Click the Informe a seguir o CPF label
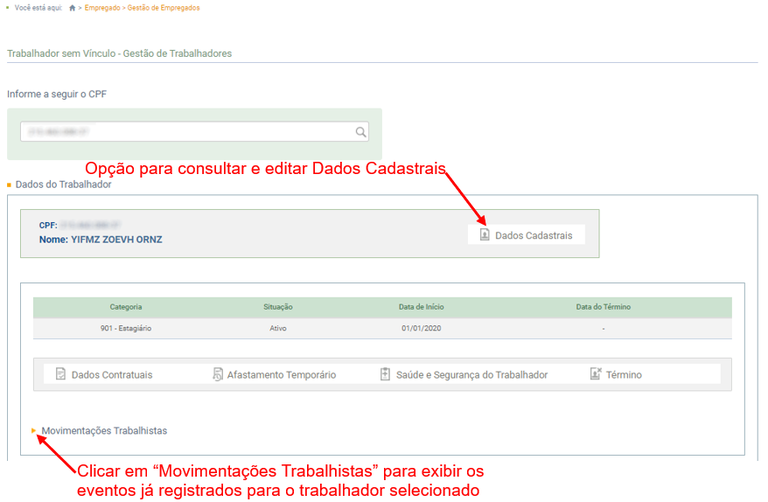Image resolution: width=768 pixels, height=502 pixels. pos(57,94)
